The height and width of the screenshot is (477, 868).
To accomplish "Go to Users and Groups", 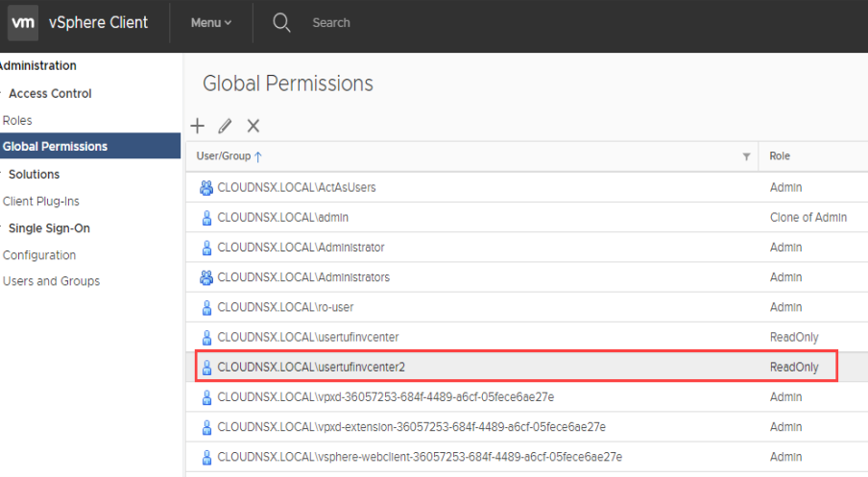I will coord(51,281).
